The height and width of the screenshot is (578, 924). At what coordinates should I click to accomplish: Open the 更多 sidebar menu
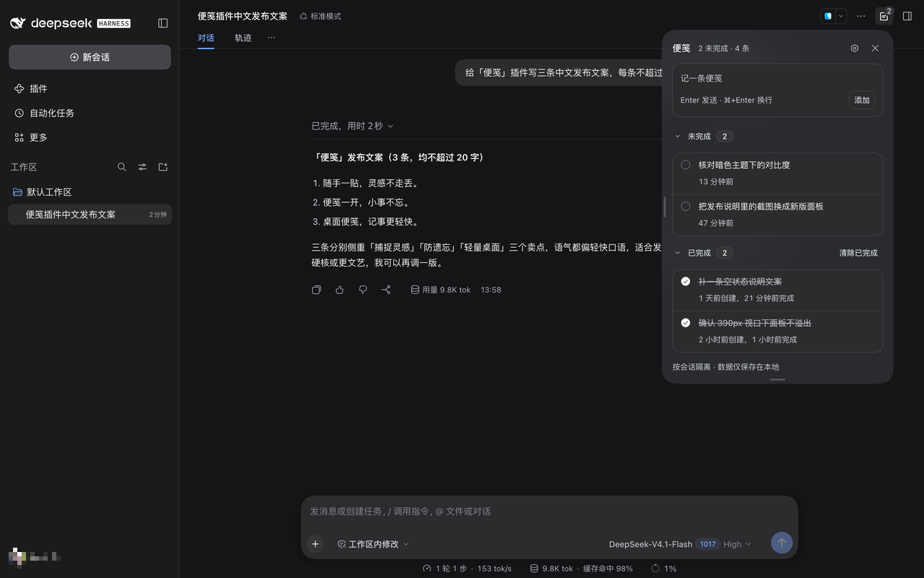(x=90, y=137)
